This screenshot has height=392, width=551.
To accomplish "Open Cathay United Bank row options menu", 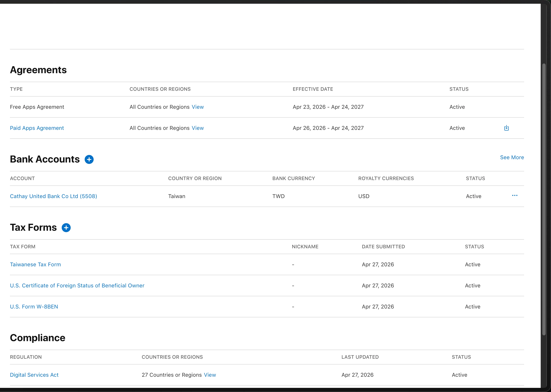I will click(x=515, y=196).
